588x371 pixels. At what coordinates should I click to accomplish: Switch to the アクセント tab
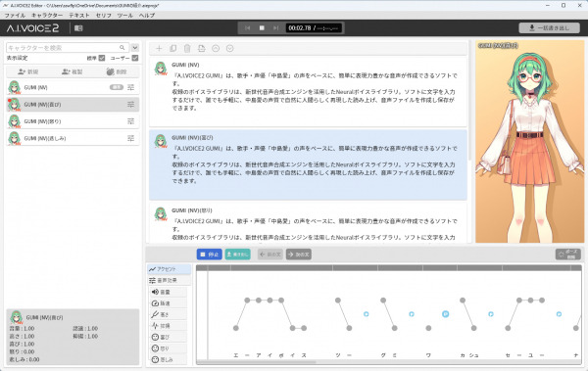(170, 269)
